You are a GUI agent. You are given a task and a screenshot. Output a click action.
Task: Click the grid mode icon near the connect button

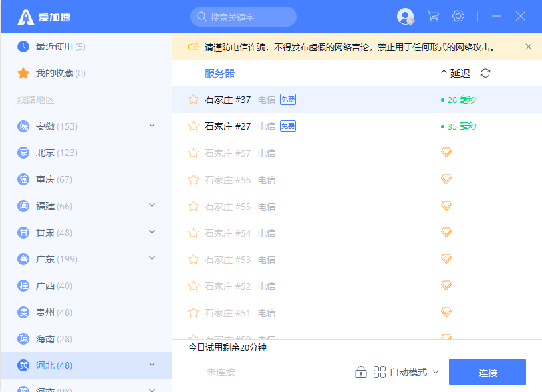pos(378,372)
